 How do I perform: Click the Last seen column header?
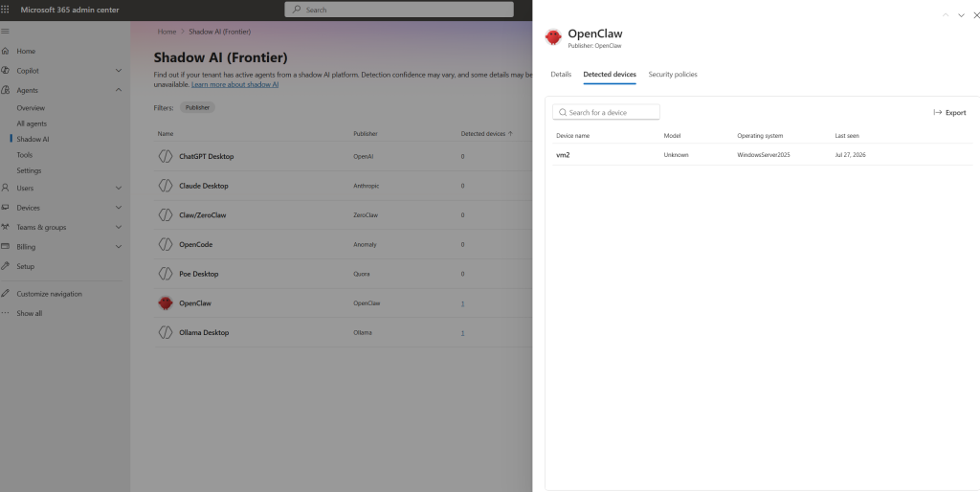click(x=847, y=136)
